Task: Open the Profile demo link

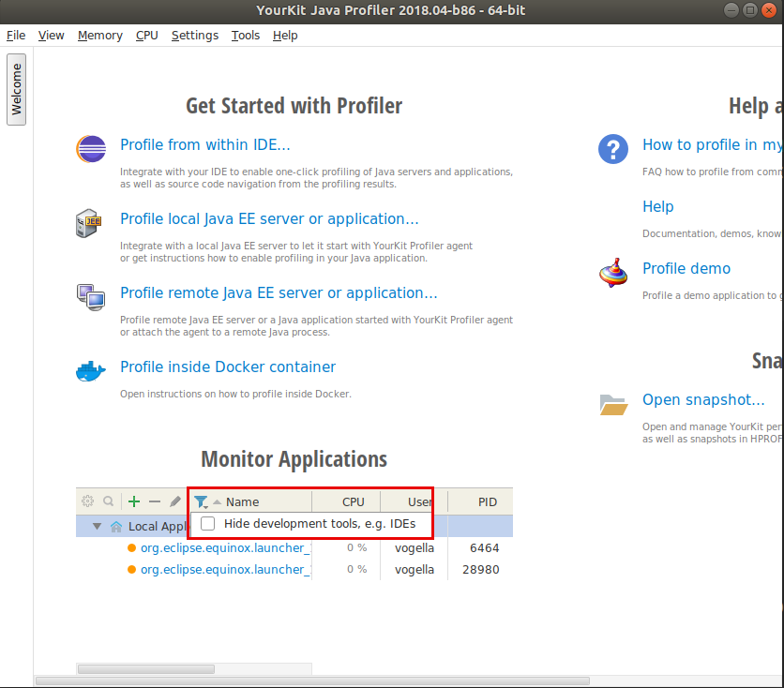Action: coord(686,268)
